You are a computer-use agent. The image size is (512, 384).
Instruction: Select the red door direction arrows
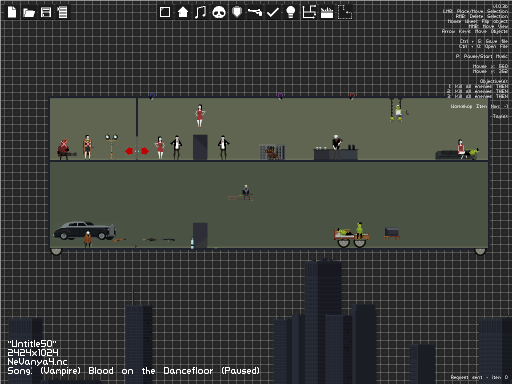(x=137, y=151)
